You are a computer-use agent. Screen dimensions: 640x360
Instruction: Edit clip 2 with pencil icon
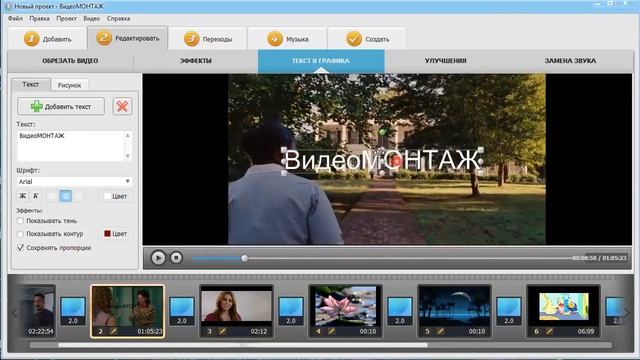click(113, 331)
